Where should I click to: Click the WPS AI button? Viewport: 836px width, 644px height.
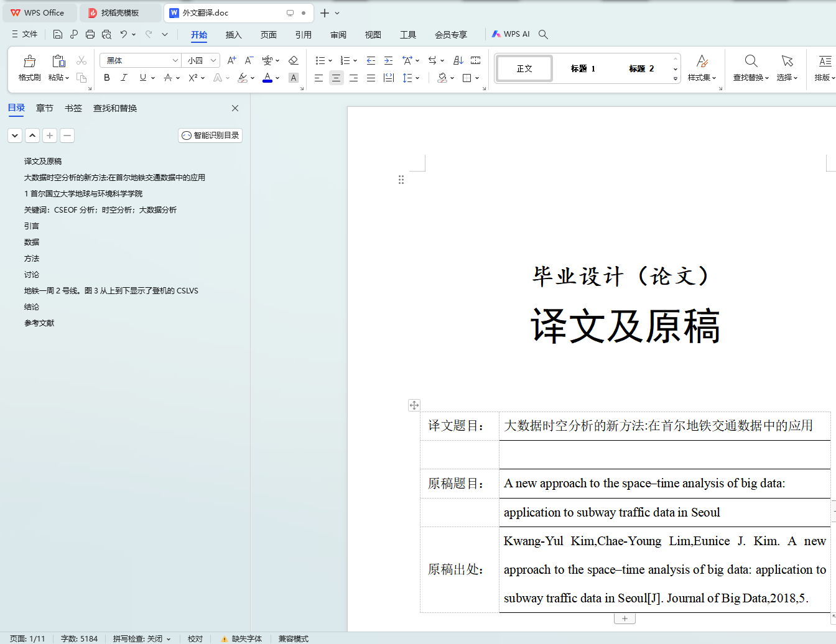(511, 34)
